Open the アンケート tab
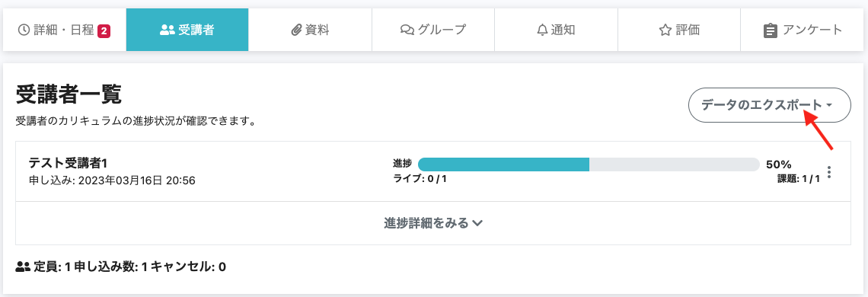The image size is (868, 297). coord(804,30)
